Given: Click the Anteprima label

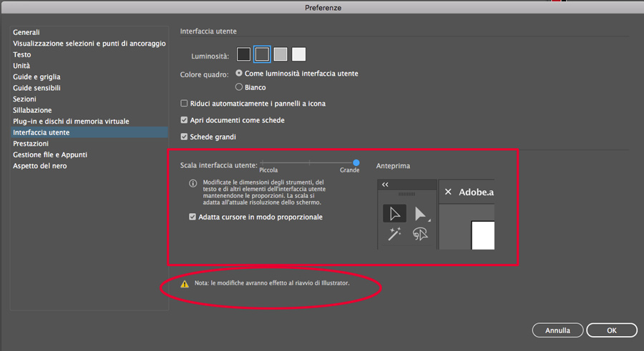Looking at the screenshot, I should click(x=393, y=166).
